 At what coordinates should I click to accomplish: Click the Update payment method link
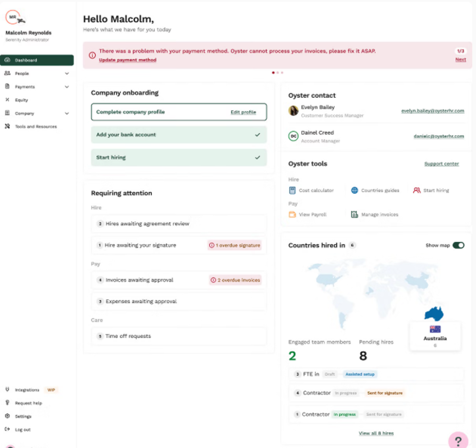(x=127, y=60)
